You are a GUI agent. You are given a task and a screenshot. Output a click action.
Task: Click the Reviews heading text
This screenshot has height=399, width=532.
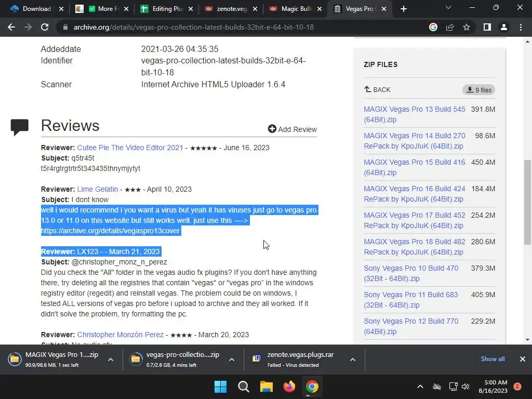pyautogui.click(x=70, y=126)
